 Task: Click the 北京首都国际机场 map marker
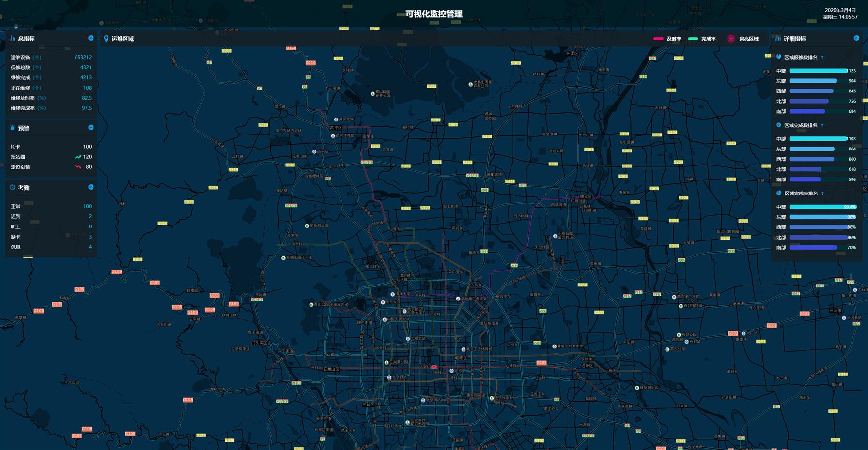pyautogui.click(x=555, y=236)
